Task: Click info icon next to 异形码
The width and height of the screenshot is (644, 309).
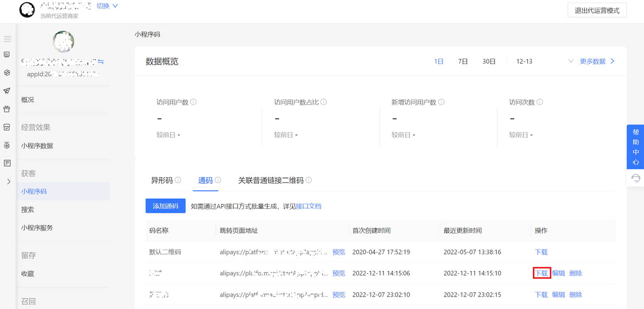Action: pos(178,180)
